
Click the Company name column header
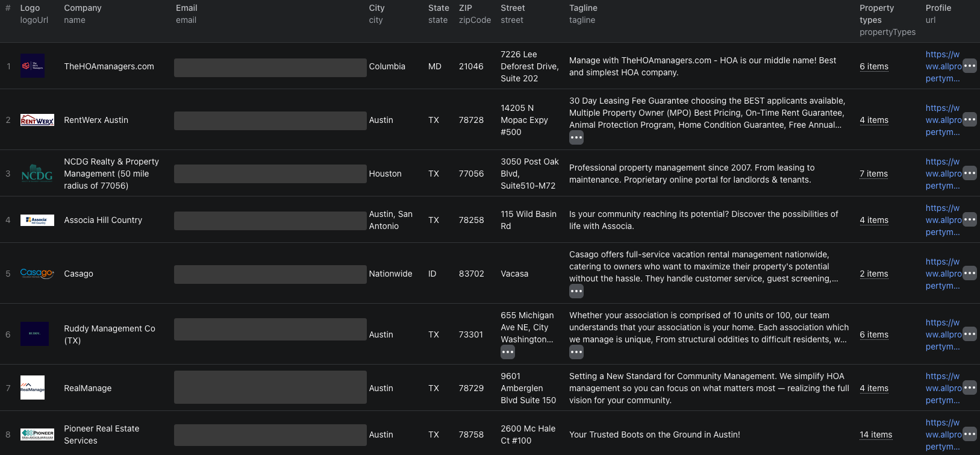point(83,14)
